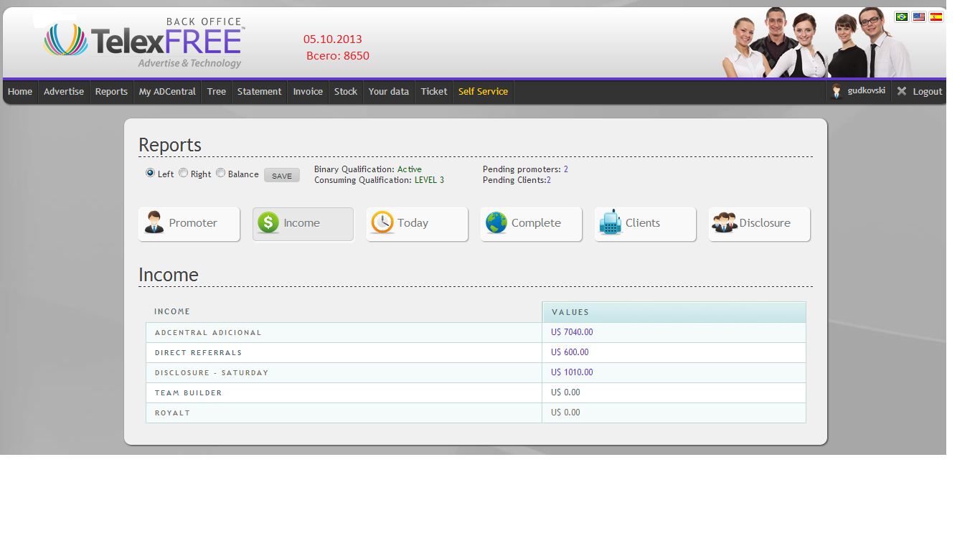Open the Statement menu item
Screen dimensions: 980x551
(260, 91)
